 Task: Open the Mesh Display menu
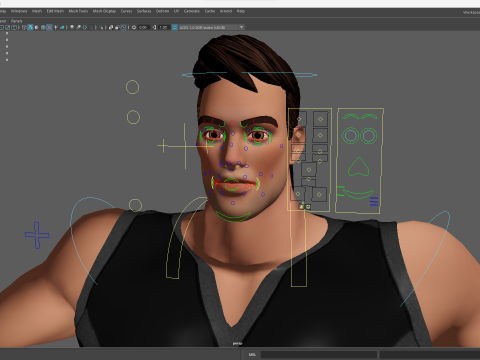tap(104, 11)
